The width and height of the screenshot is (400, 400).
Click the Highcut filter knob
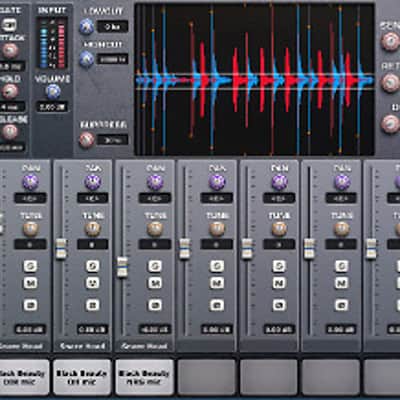87,59
